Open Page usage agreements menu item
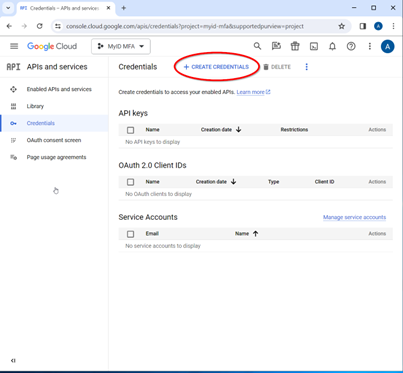 [56, 157]
